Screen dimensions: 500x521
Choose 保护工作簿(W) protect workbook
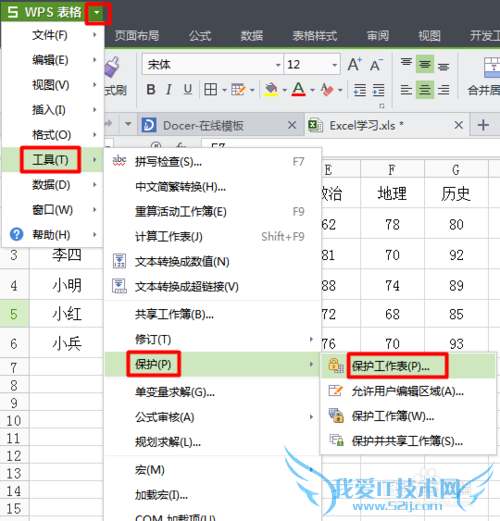pos(409,416)
